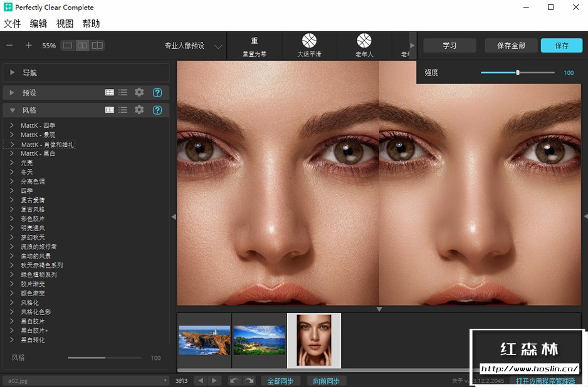
Task: Expand the 导航 panel
Action: tap(12, 73)
